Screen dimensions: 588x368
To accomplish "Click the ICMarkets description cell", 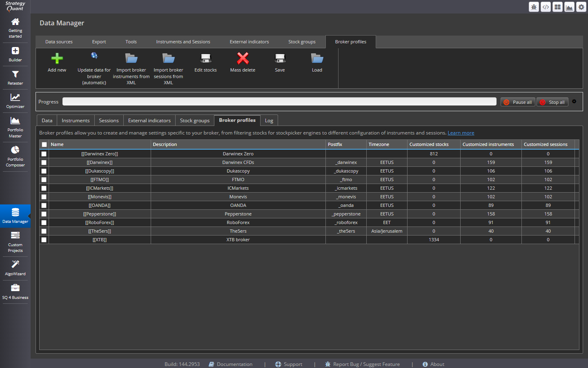I will [238, 188].
